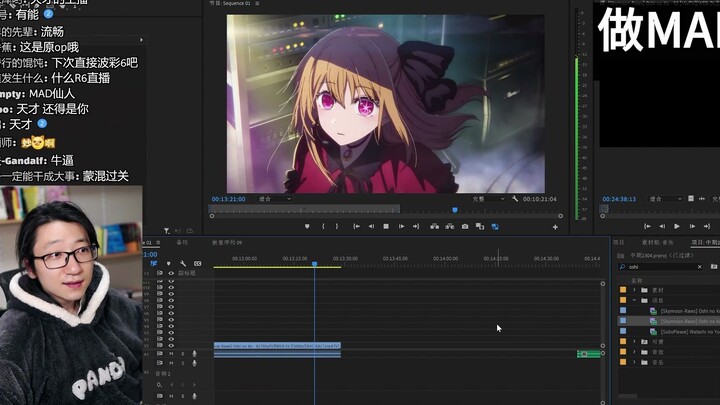Screen dimensions: 720x405
Task: Solo the A1 audio track
Action: coord(183,354)
